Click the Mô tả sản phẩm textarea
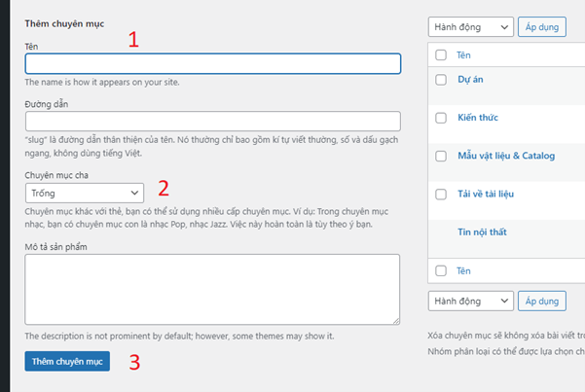Image resolution: width=585 pixels, height=392 pixels. point(213,289)
